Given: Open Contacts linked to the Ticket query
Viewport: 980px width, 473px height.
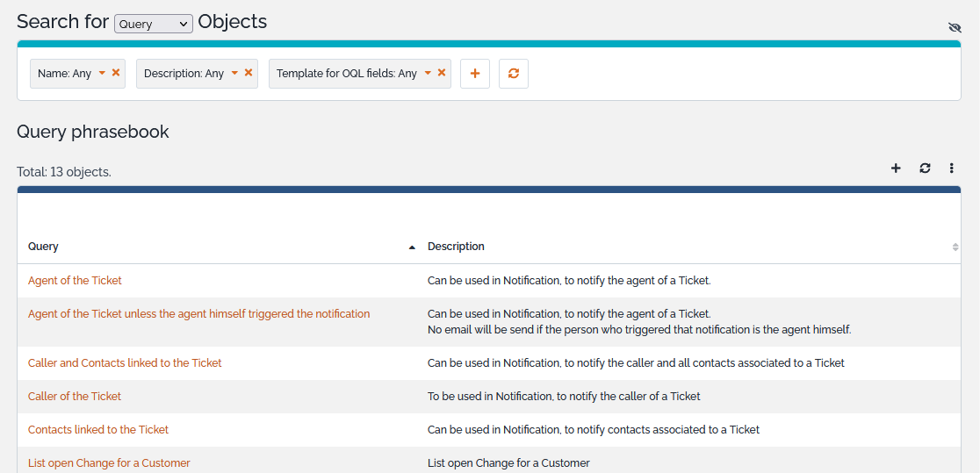Looking at the screenshot, I should [x=98, y=430].
